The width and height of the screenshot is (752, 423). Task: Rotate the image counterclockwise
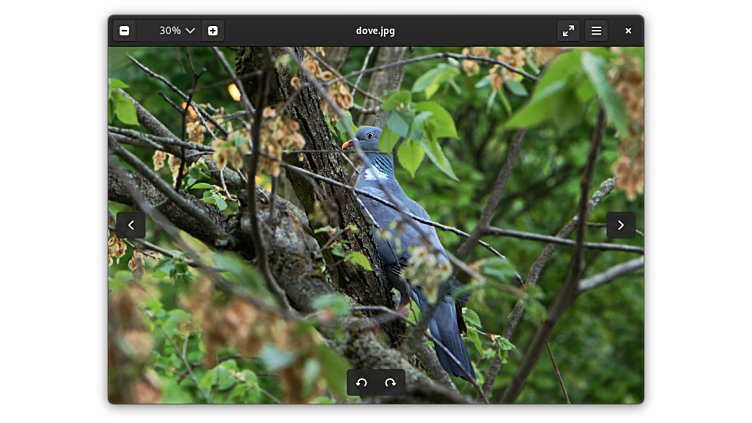(362, 383)
